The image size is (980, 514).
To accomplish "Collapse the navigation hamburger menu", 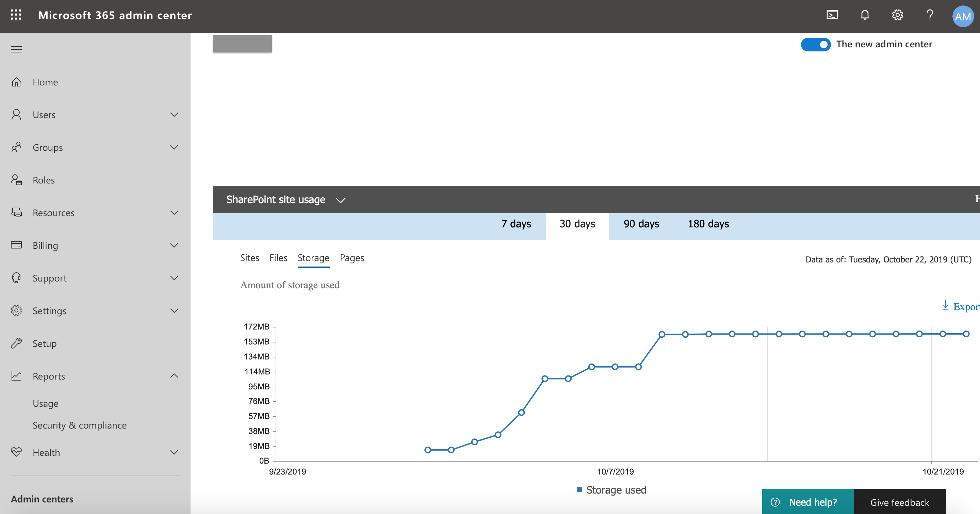I will point(16,49).
